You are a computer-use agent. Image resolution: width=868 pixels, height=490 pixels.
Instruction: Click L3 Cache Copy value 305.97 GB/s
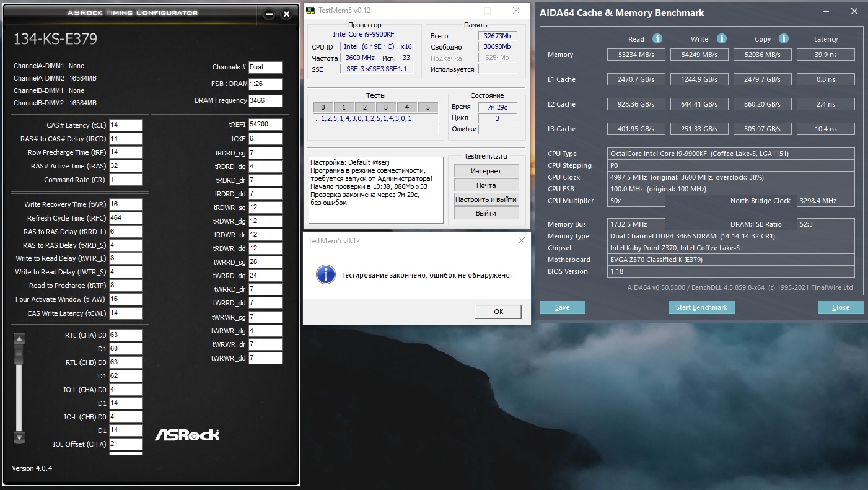762,129
